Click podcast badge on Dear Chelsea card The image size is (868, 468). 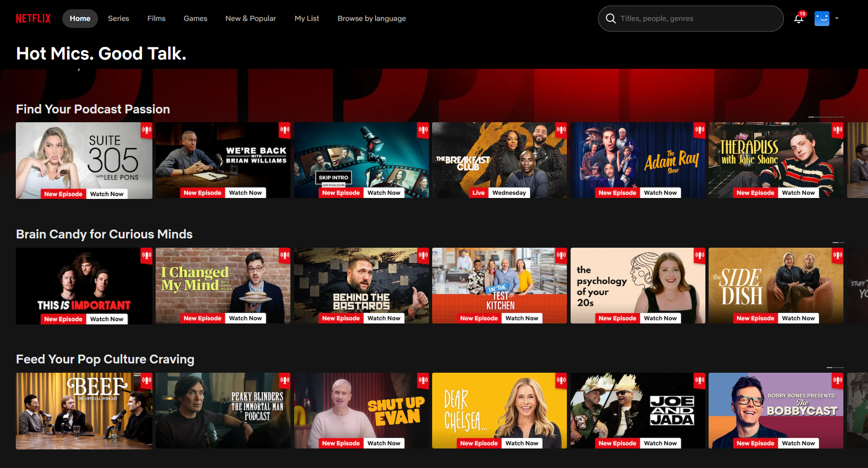(561, 380)
